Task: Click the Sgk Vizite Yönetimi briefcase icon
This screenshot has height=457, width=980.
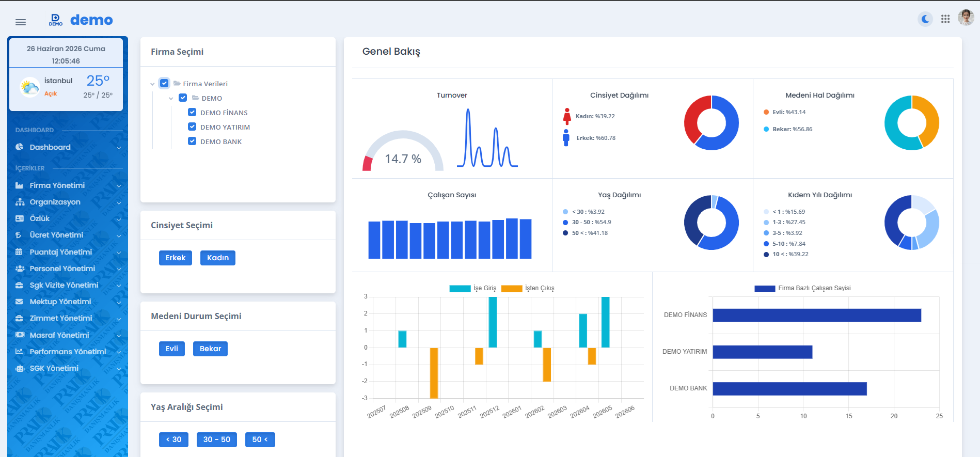Action: click(20, 285)
